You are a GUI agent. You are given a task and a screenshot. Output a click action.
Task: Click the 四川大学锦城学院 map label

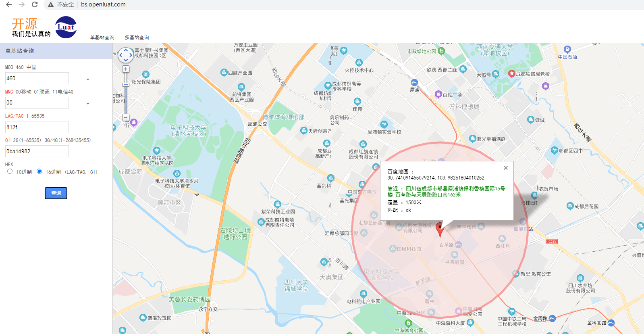296,286
